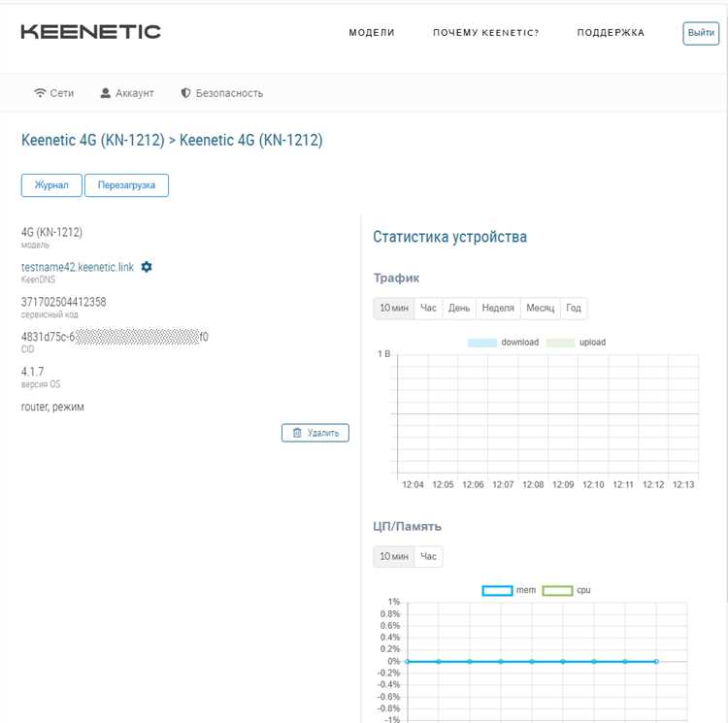Select Год traffic period
Image resolution: width=728 pixels, height=723 pixels.
pyautogui.click(x=574, y=308)
